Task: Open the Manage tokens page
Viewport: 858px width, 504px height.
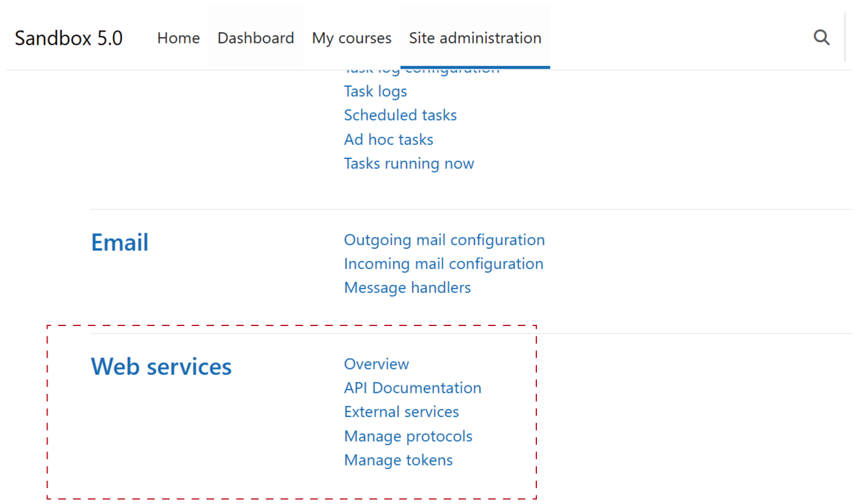Action: click(398, 460)
